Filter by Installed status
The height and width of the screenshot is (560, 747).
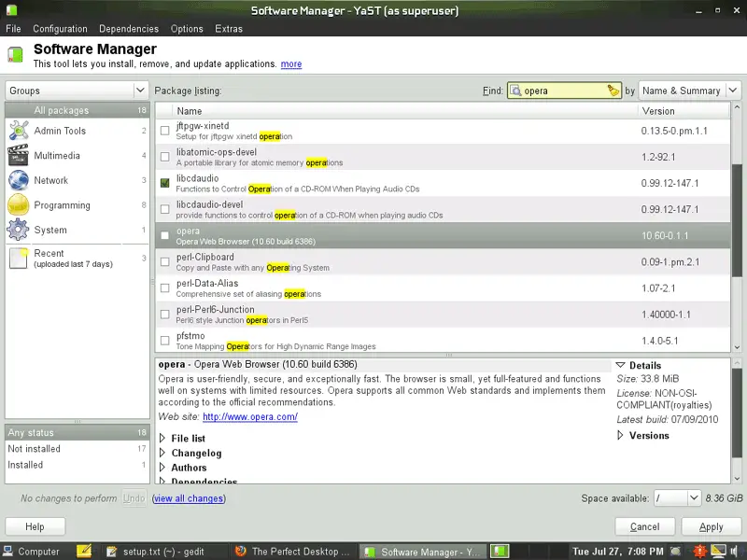tap(78, 465)
